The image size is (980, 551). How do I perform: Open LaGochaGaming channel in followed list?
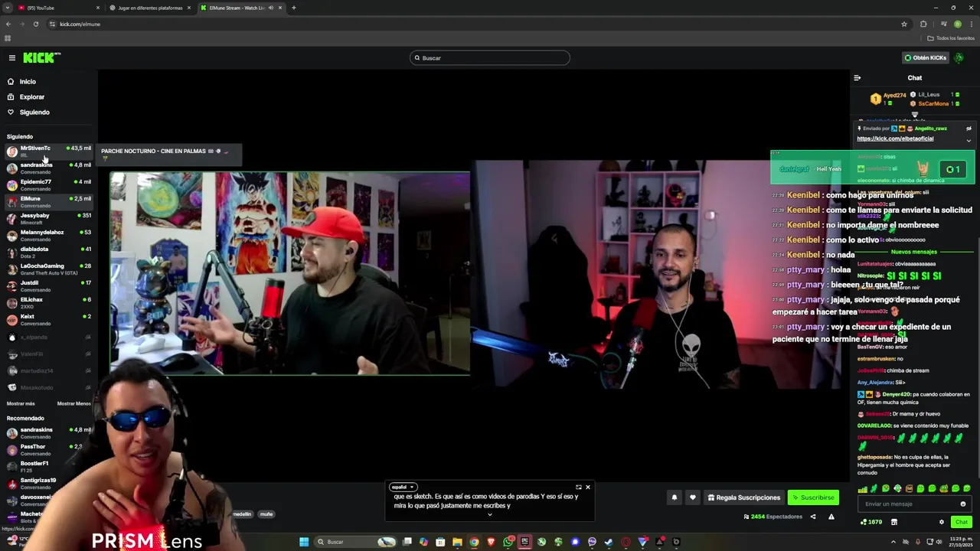pos(47,269)
